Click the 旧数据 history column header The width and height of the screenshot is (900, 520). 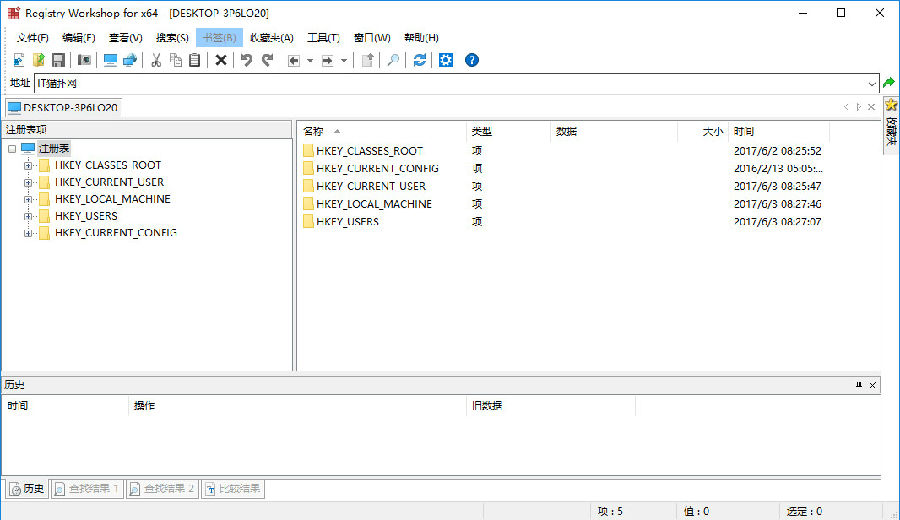tap(551, 406)
